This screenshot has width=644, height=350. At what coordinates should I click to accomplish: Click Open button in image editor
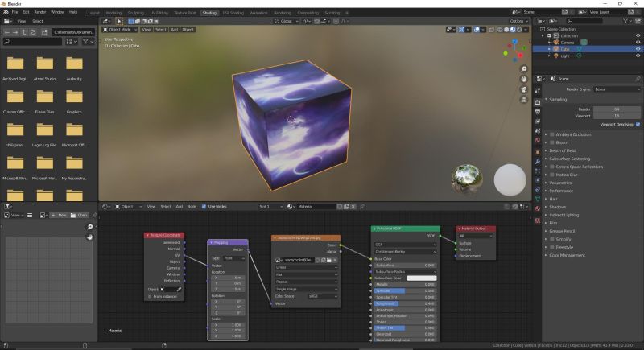tap(79, 215)
